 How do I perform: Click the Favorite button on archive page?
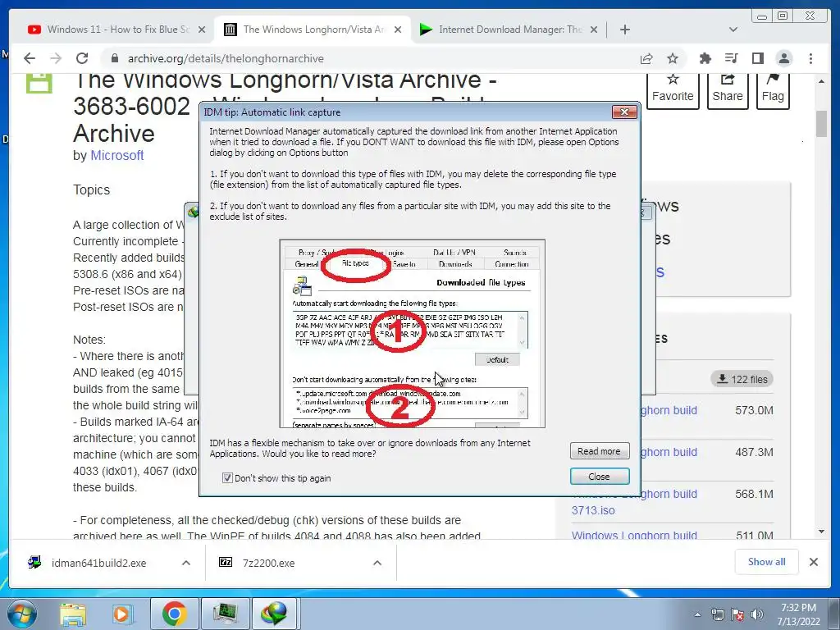click(x=673, y=89)
